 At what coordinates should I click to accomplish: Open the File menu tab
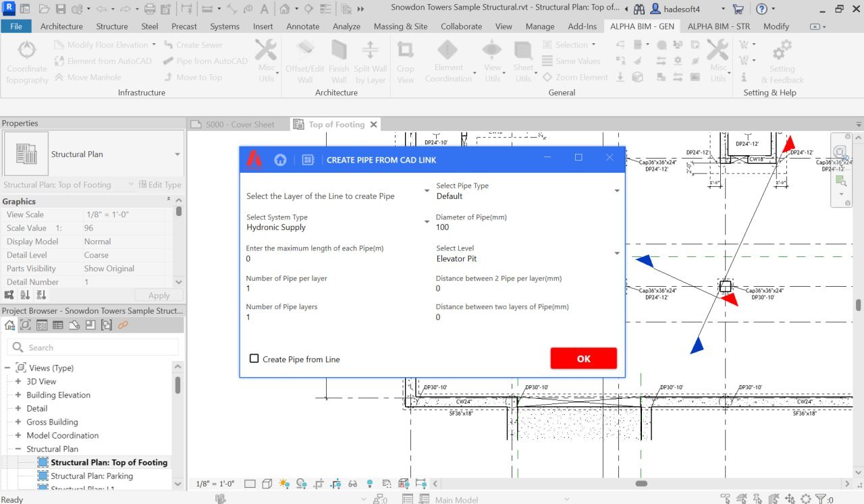click(16, 26)
